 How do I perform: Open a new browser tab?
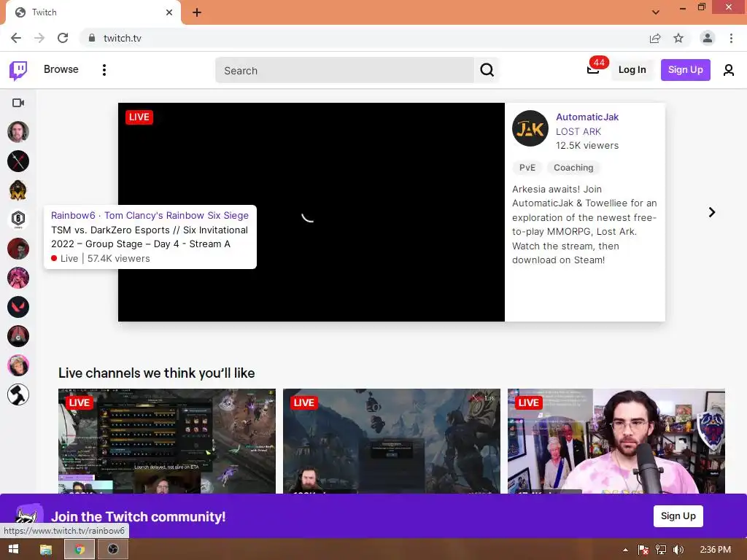pyautogui.click(x=197, y=12)
